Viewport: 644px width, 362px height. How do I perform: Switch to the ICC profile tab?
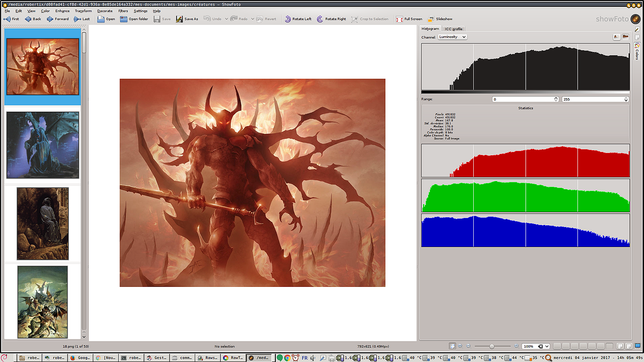[x=453, y=29]
